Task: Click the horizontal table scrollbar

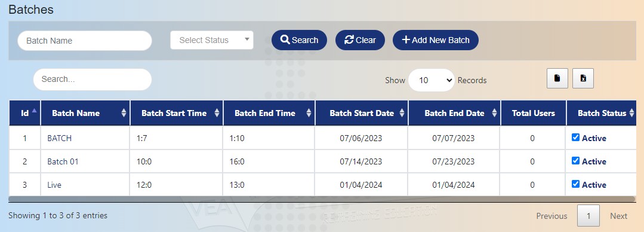Action: point(322,199)
